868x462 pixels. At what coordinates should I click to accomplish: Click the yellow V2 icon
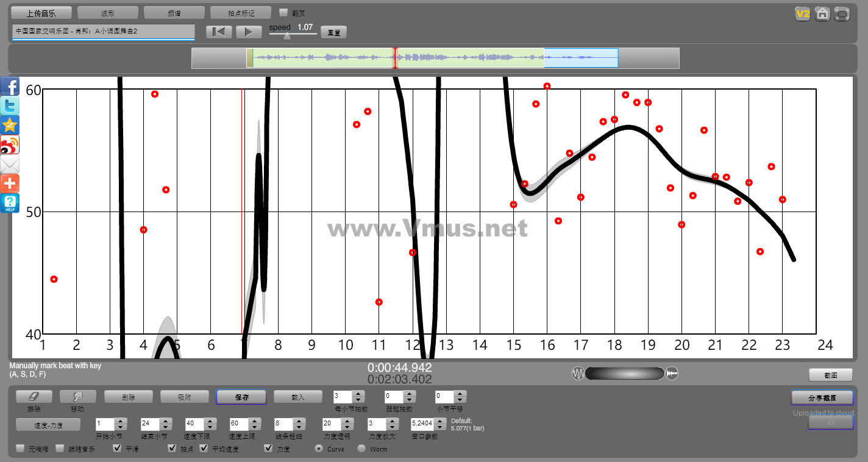(x=803, y=13)
